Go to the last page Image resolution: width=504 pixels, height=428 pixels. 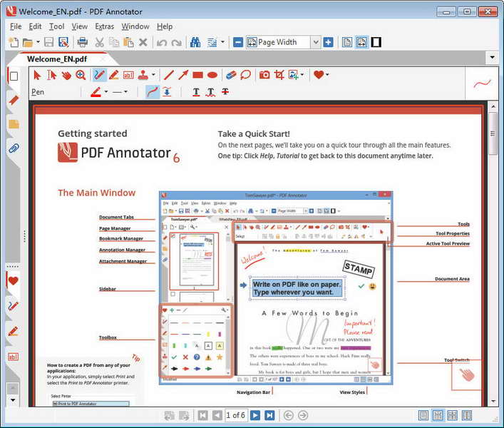[269, 415]
